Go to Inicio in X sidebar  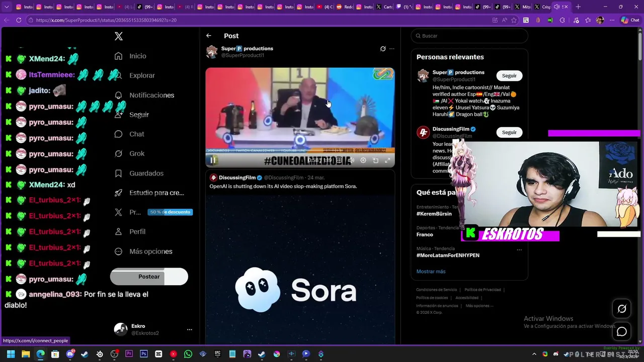pyautogui.click(x=130, y=56)
